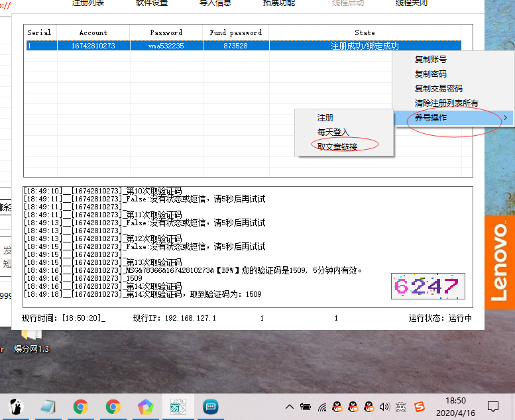The height and width of the screenshot is (420, 515).
Task: Click the Wi-Fi network tray icon
Action: tap(322, 406)
